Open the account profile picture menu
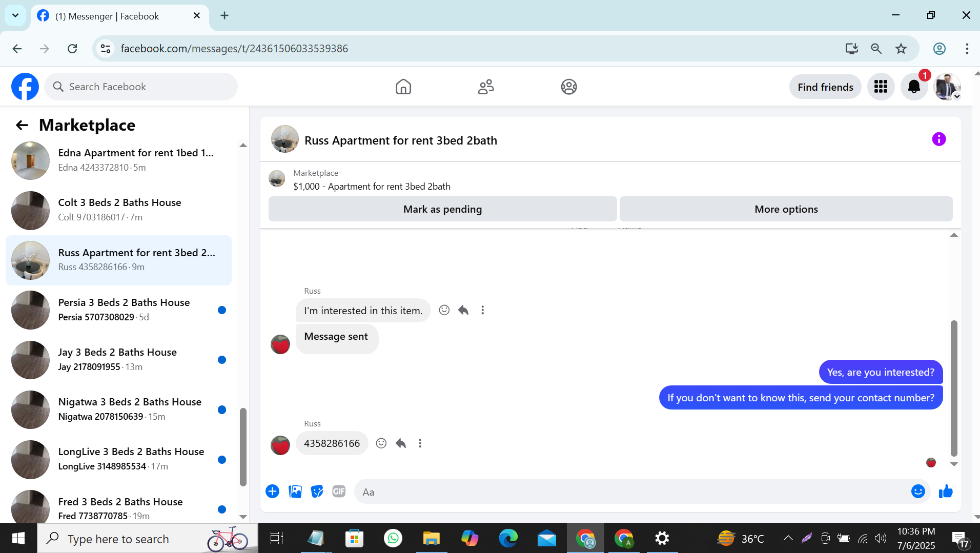The image size is (980, 553). click(947, 87)
